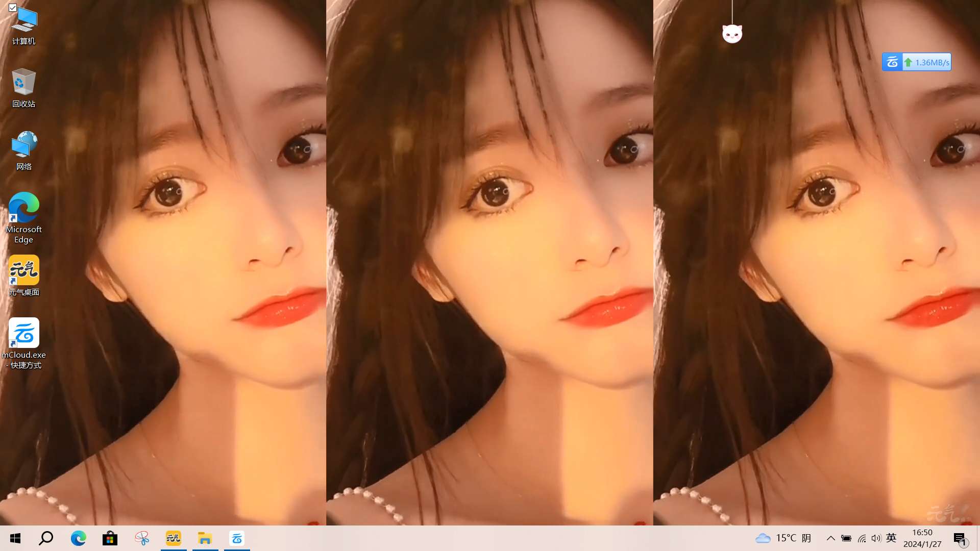Open the Start menu
The width and height of the screenshot is (980, 551).
click(15, 538)
